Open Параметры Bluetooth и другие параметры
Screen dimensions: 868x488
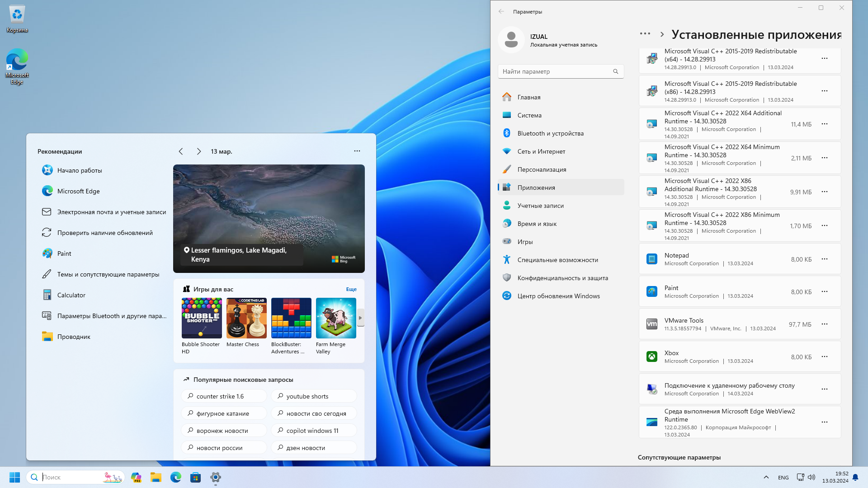click(104, 316)
